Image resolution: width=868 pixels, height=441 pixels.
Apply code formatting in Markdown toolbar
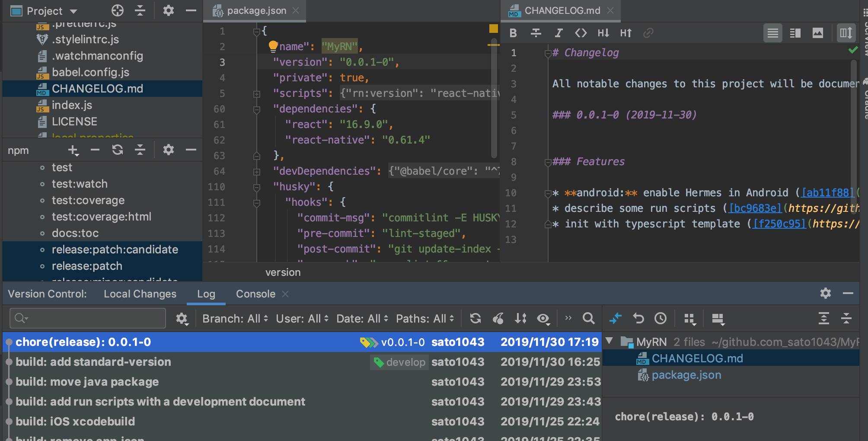pos(581,33)
